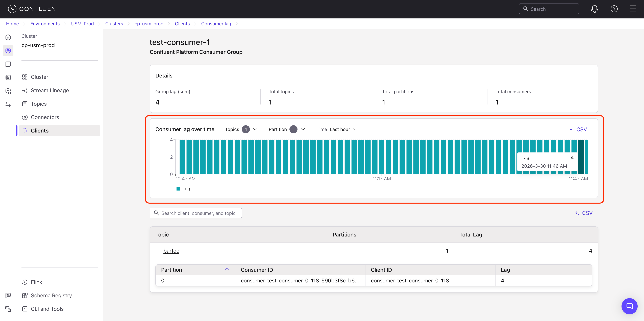Go to the cp-usm-prod breadcrumb
The width and height of the screenshot is (644, 321).
tap(149, 23)
